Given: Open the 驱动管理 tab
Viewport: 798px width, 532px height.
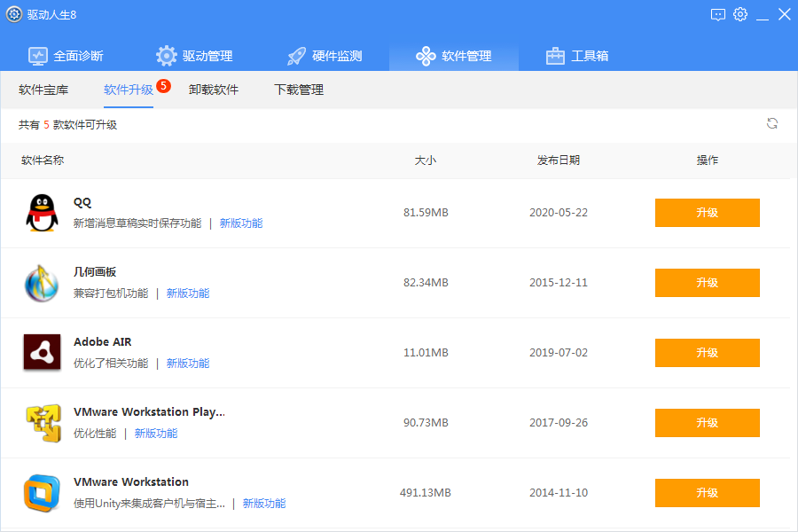Looking at the screenshot, I should [194, 56].
